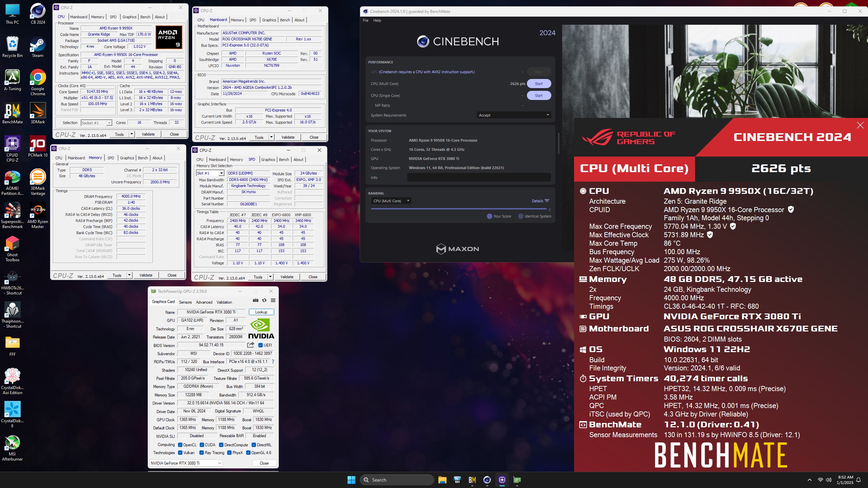Click the ranking score progress bar

coord(459,209)
